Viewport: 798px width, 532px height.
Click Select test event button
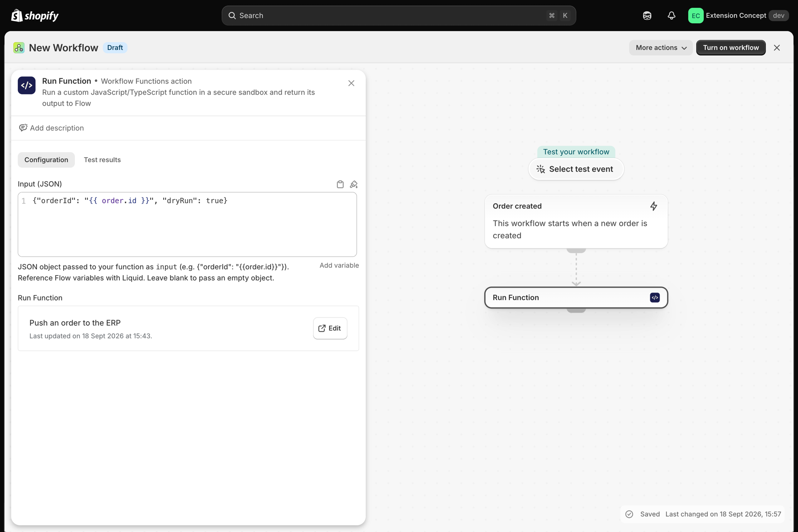coord(576,169)
